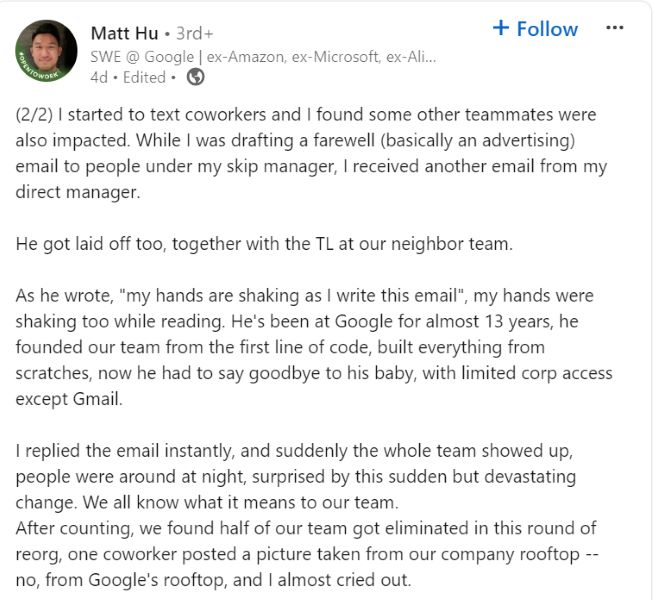Click the (2/2) marker starting the post
Image resolution: width=653 pixels, height=600 pixels.
(x=36, y=114)
